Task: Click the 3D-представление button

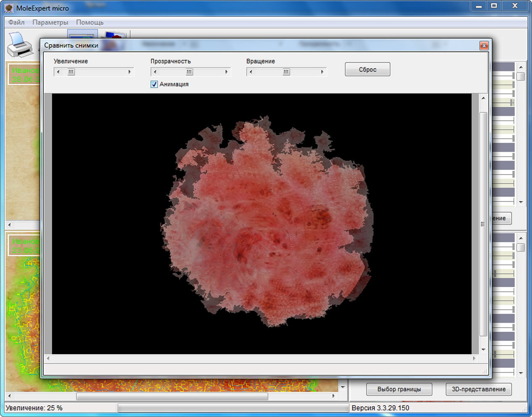Action: point(479,389)
